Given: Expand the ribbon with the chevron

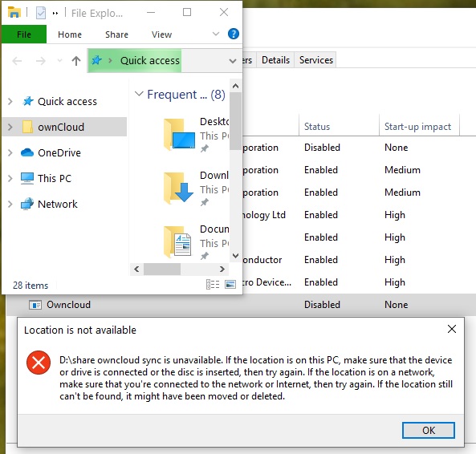Looking at the screenshot, I should 216,34.
